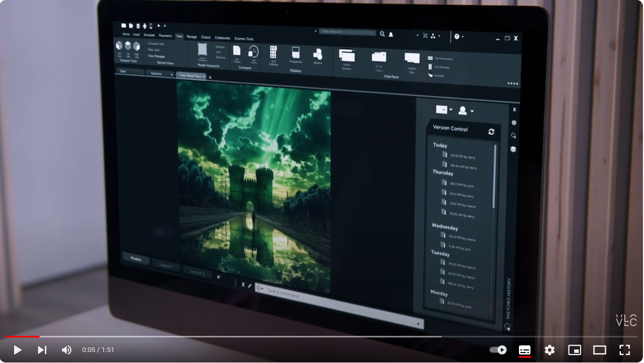Toggle video autoplay switch
644x363 pixels.
pos(498,350)
